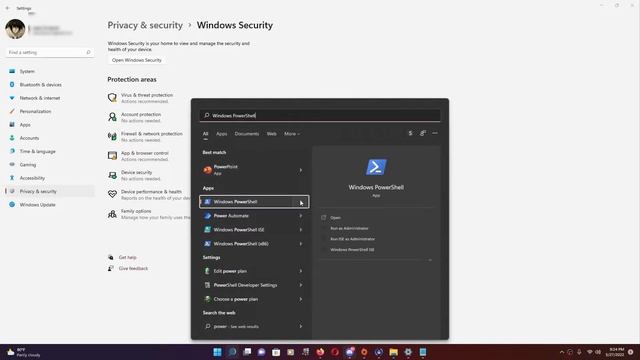Choose Run ISE as Administrator
The image size is (640, 360).
(x=353, y=239)
